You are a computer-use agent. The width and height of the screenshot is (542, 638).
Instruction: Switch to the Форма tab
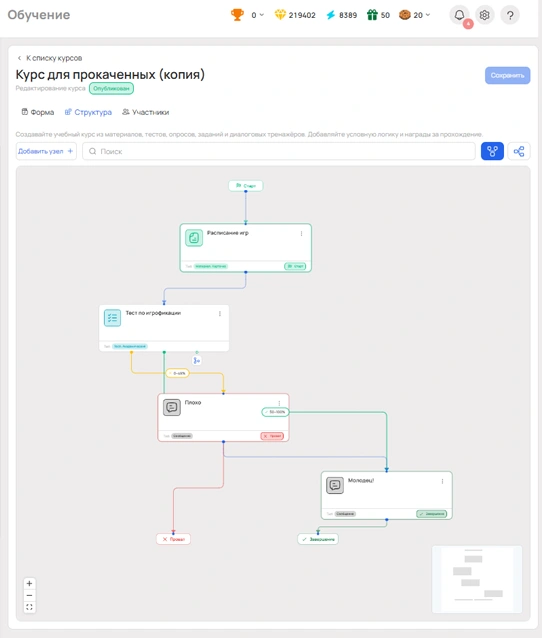point(38,112)
